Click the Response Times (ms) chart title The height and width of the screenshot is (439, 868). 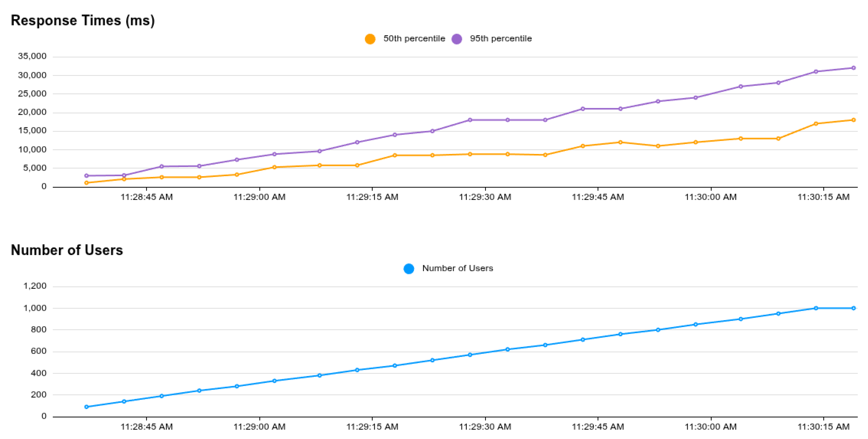(83, 21)
